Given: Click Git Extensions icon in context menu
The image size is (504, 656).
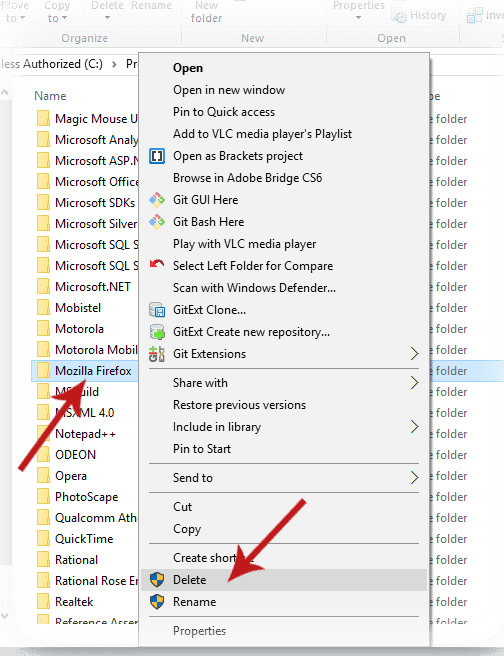Looking at the screenshot, I should click(157, 354).
